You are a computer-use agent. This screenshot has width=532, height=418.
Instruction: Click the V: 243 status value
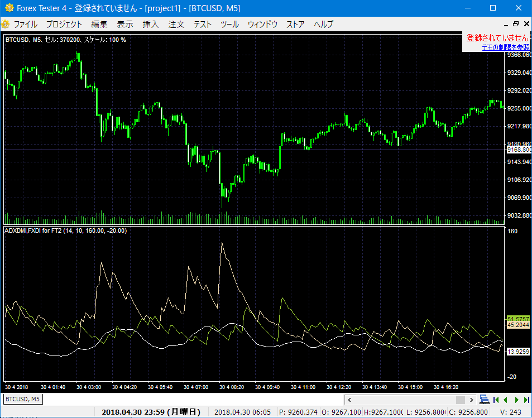511,412
